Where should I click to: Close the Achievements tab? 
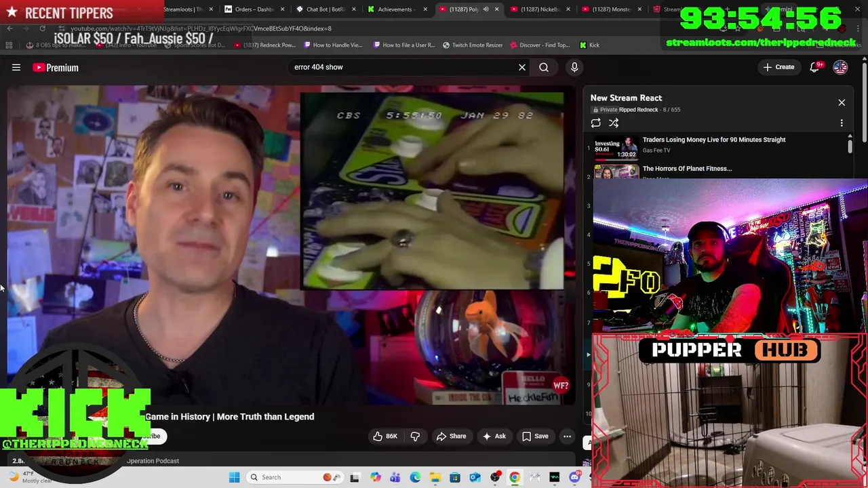(x=425, y=9)
